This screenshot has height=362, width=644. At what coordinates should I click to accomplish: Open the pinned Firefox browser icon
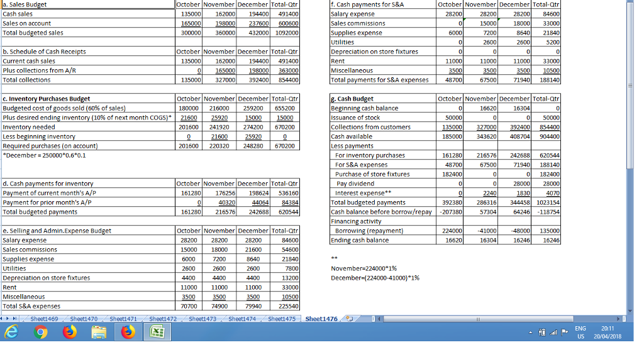coord(69,331)
